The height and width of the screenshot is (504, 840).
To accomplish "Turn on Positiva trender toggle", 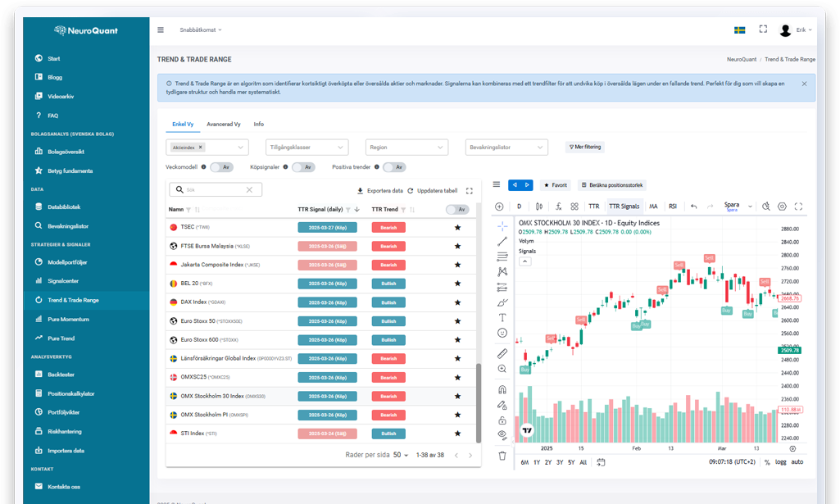I will (x=394, y=167).
